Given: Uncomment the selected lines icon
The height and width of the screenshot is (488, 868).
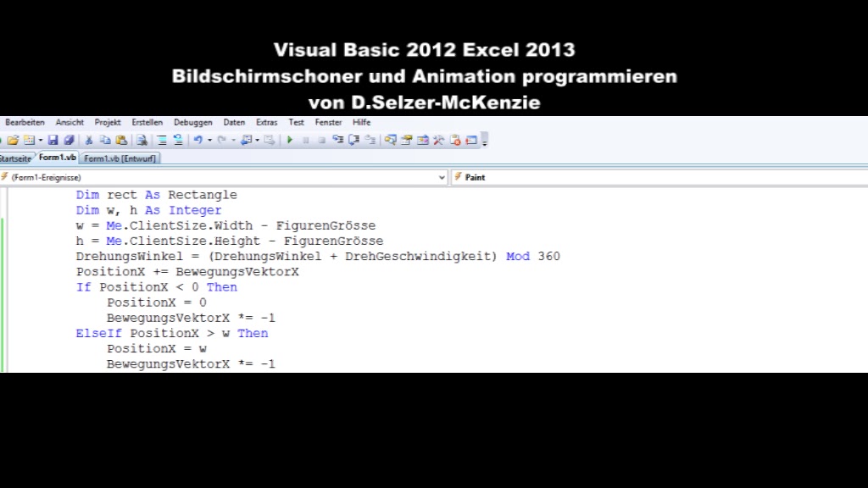Looking at the screenshot, I should (178, 141).
